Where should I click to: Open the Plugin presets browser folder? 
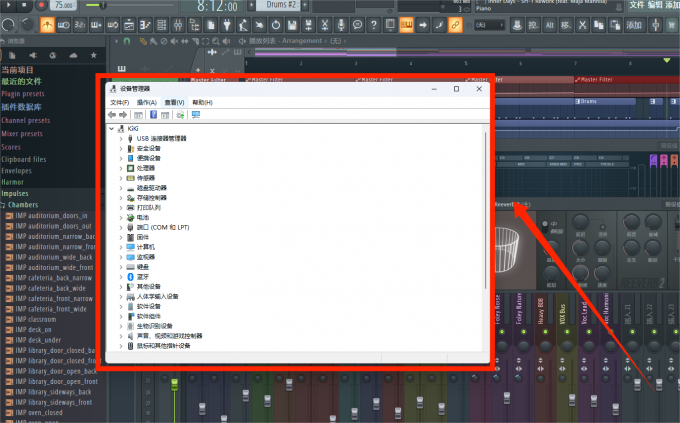point(23,94)
